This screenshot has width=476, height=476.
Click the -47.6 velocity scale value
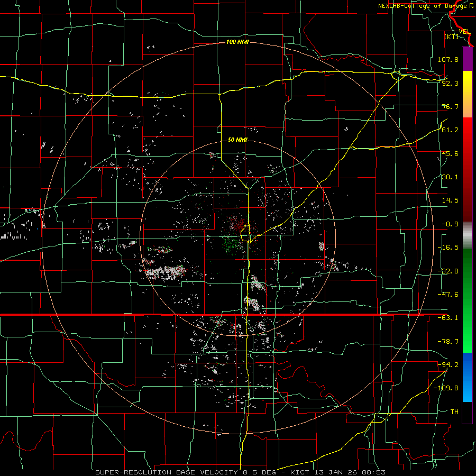(448, 295)
